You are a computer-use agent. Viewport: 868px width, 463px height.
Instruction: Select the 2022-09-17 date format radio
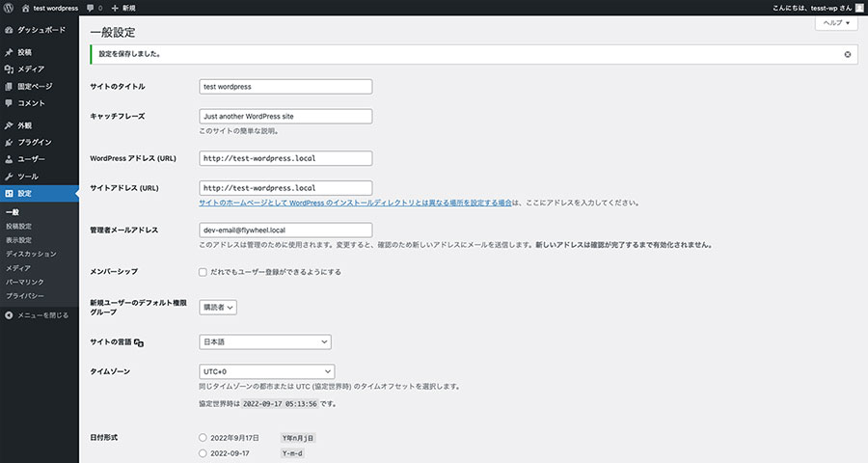point(203,452)
